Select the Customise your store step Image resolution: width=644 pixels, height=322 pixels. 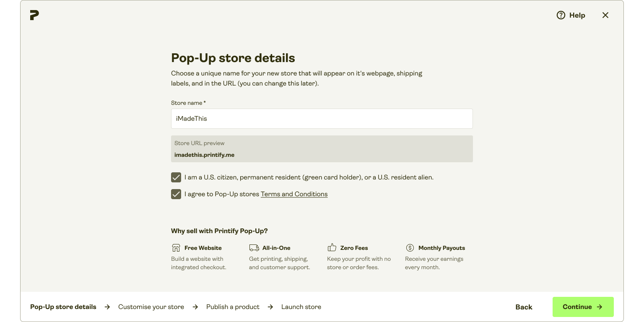[151, 307]
